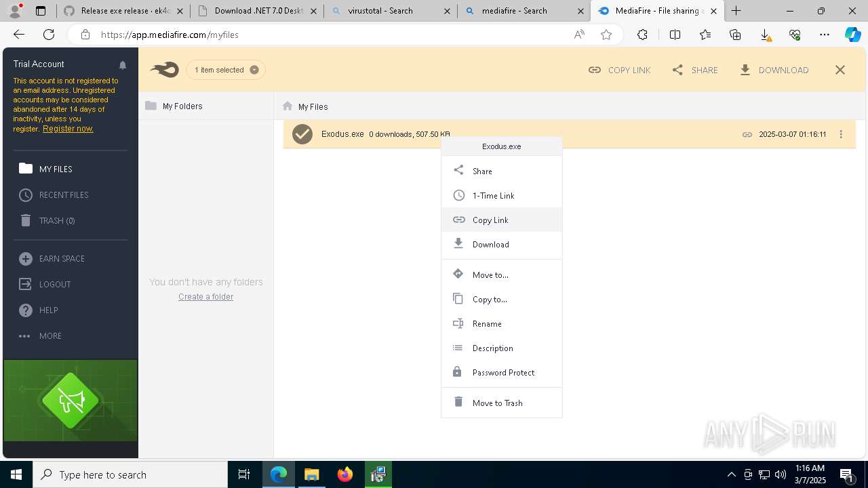Viewport: 868px width, 488px height.
Task: Click the 'Register now.' link
Action: (x=68, y=129)
